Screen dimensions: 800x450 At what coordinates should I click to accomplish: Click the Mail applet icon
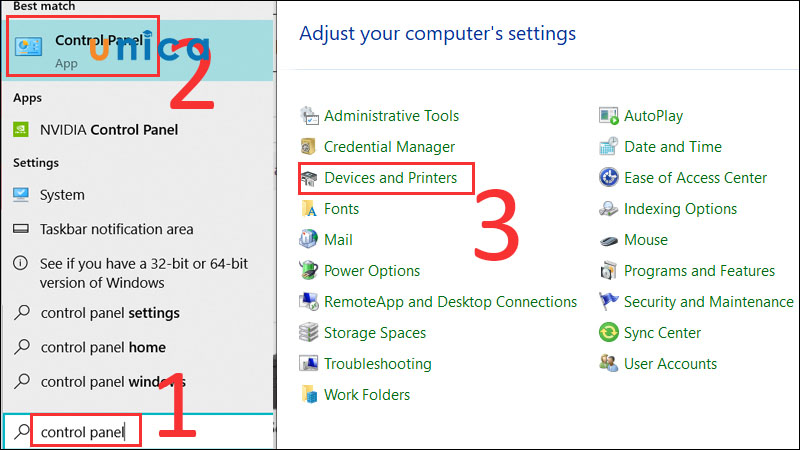309,240
